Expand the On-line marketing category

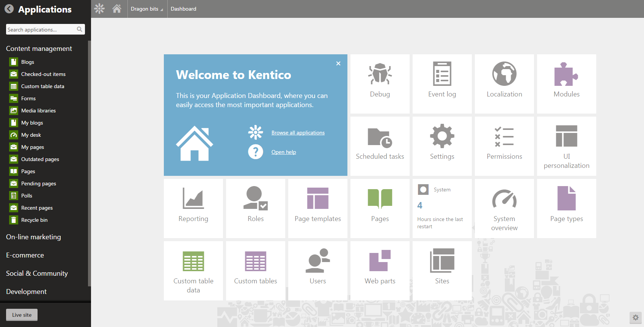pyautogui.click(x=33, y=237)
